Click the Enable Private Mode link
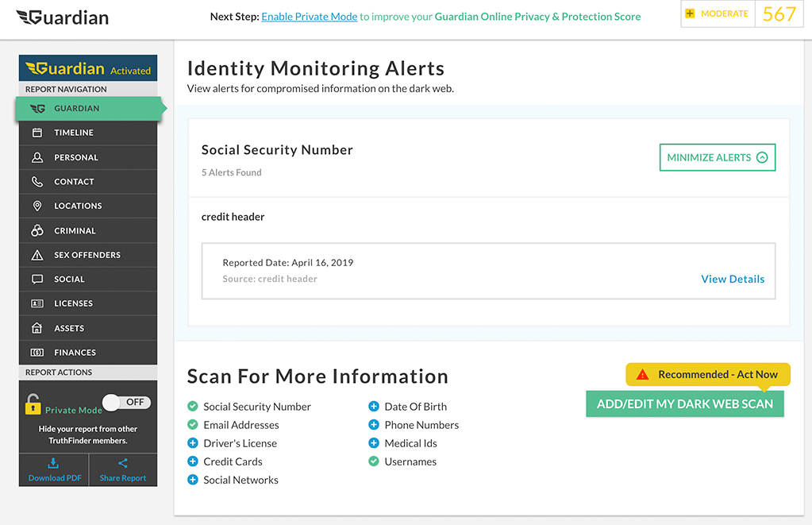The width and height of the screenshot is (812, 525). 309,17
